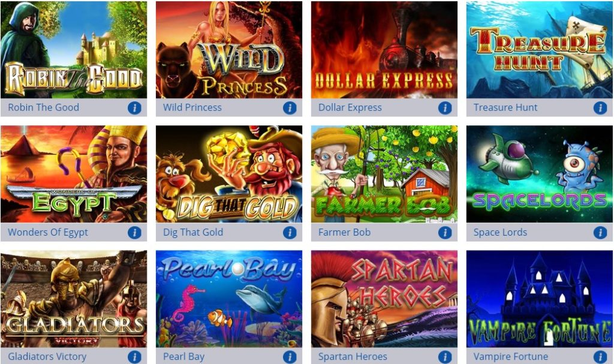
Task: Open info icon for Robin The Good
Action: click(134, 108)
